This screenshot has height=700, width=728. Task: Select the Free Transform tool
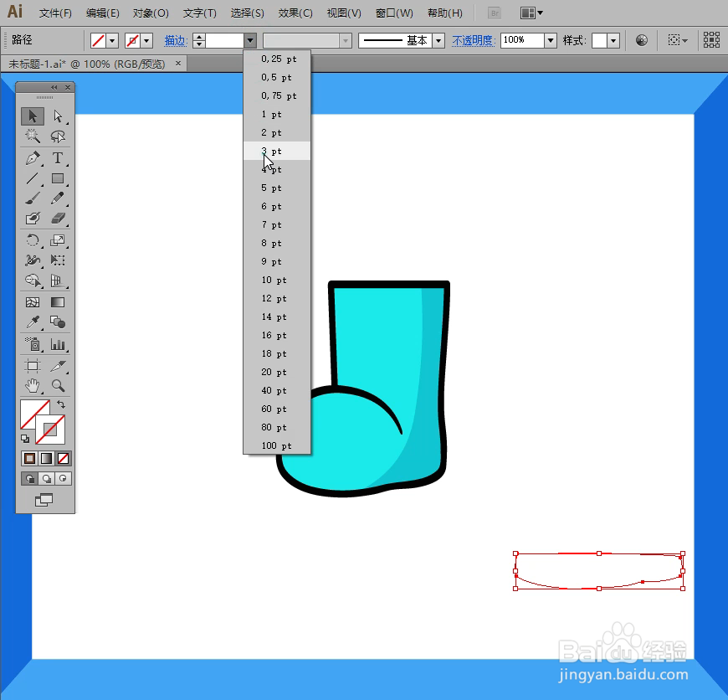[x=58, y=260]
